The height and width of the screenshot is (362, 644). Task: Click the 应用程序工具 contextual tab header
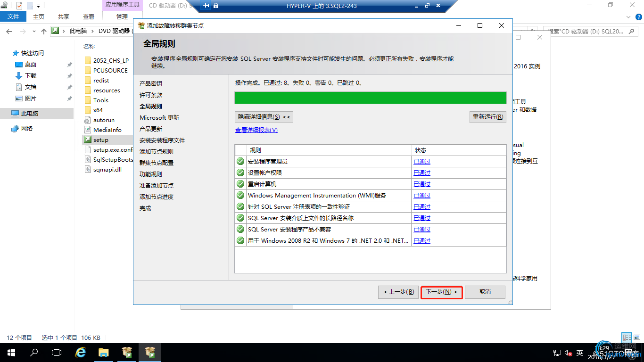pos(122,5)
